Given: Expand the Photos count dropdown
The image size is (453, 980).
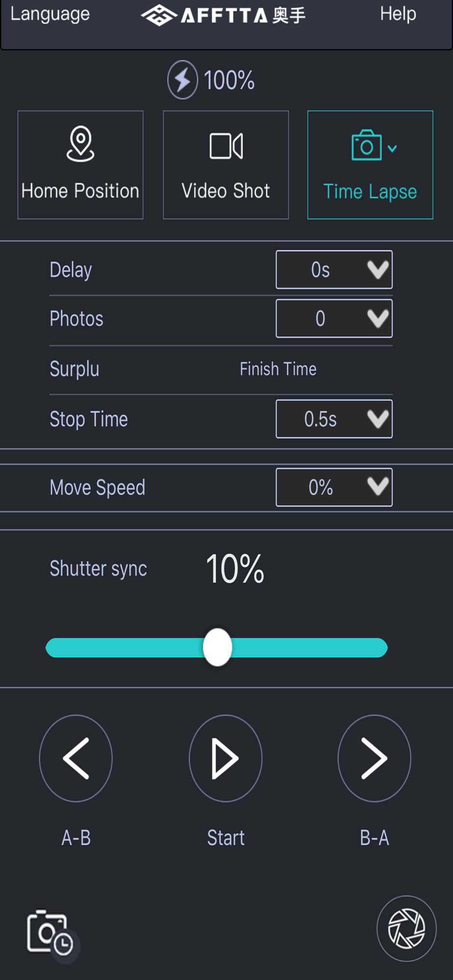Looking at the screenshot, I should pyautogui.click(x=334, y=318).
